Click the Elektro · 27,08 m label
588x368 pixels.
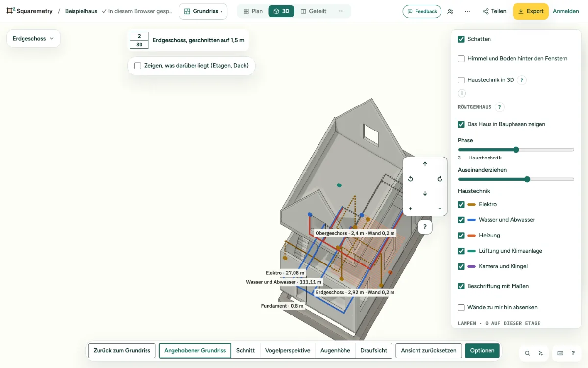[285, 273]
